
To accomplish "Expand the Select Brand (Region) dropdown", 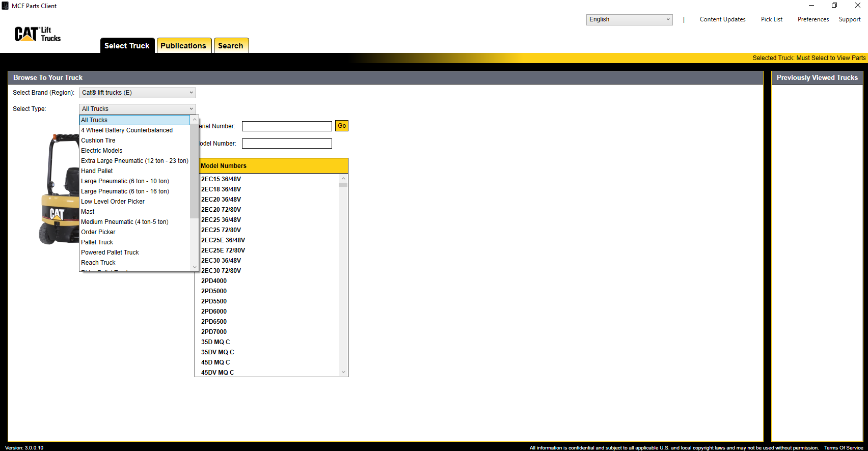I will pos(137,93).
